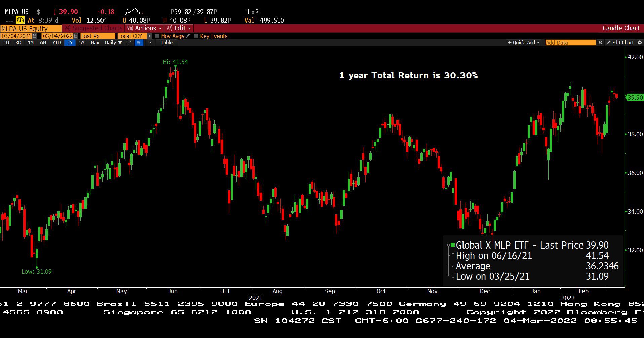Expand the Edit dropdown menu

178,28
